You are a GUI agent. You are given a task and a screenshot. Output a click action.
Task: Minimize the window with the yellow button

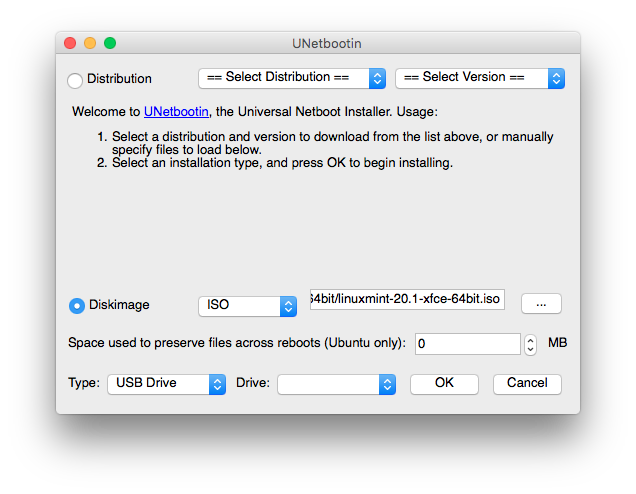point(90,43)
